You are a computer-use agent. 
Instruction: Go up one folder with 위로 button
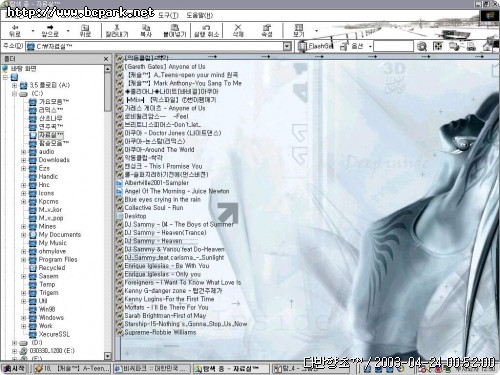tap(85, 30)
